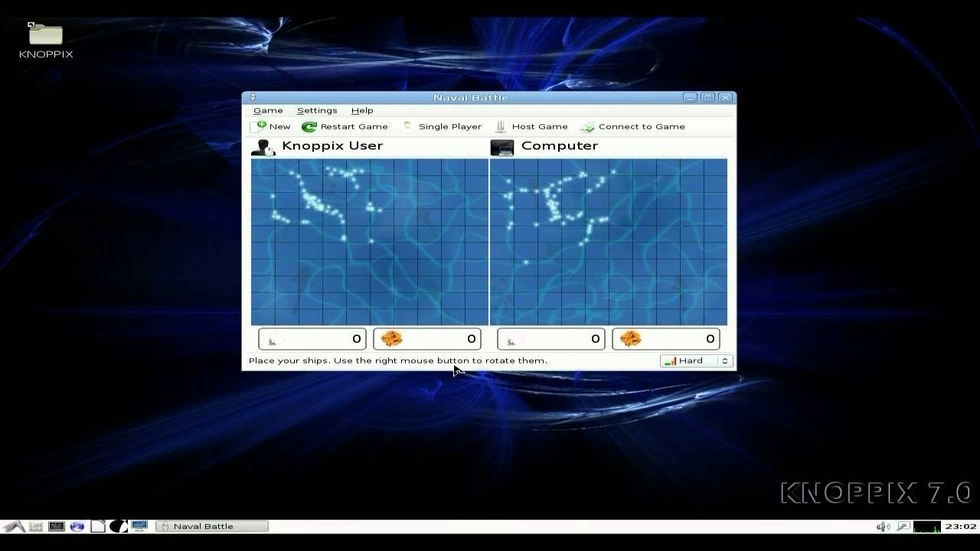
Task: Open the Game menu
Action: tap(268, 111)
